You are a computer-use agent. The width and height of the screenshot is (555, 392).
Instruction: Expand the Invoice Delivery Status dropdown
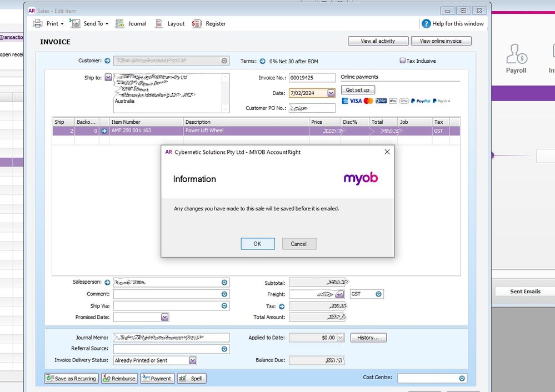(x=192, y=360)
